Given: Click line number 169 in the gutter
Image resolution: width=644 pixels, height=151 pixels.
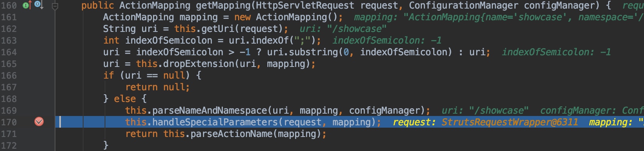Looking at the screenshot, I should 9,111.
